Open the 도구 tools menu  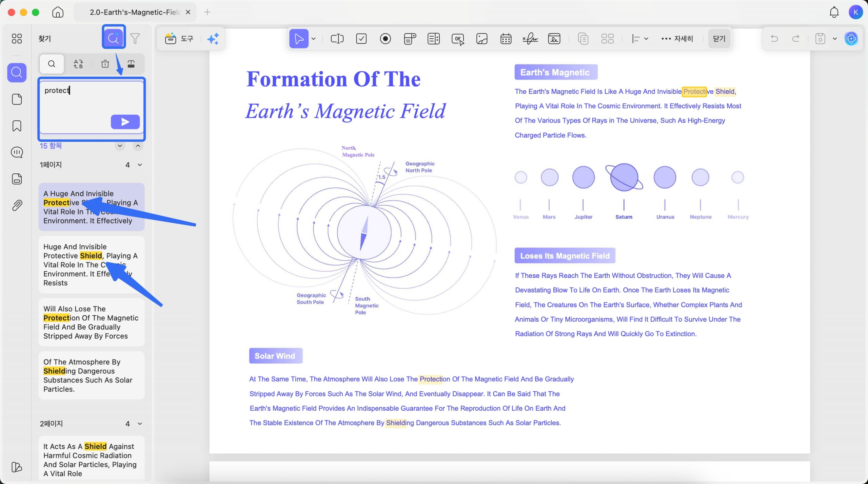click(179, 39)
